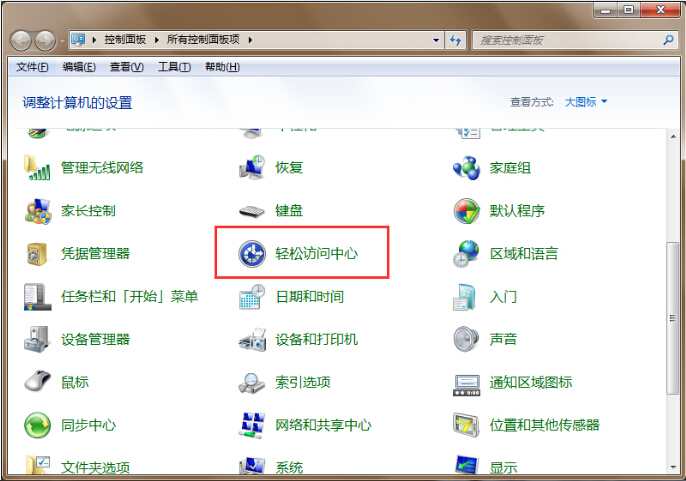Open the 文件(F) menu
The image size is (686, 481).
coord(33,67)
